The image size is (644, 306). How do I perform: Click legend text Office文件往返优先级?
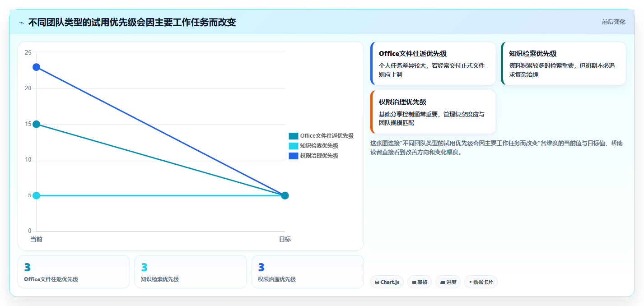coord(327,136)
